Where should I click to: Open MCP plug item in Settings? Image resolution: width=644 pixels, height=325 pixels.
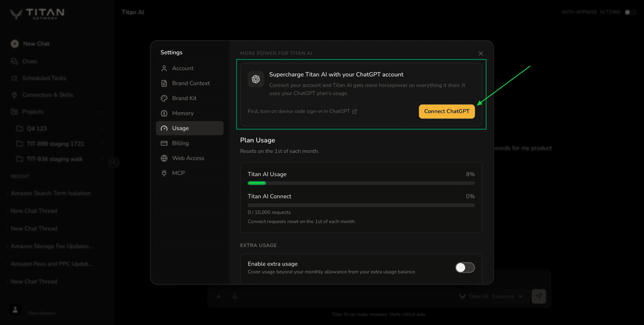190,173
